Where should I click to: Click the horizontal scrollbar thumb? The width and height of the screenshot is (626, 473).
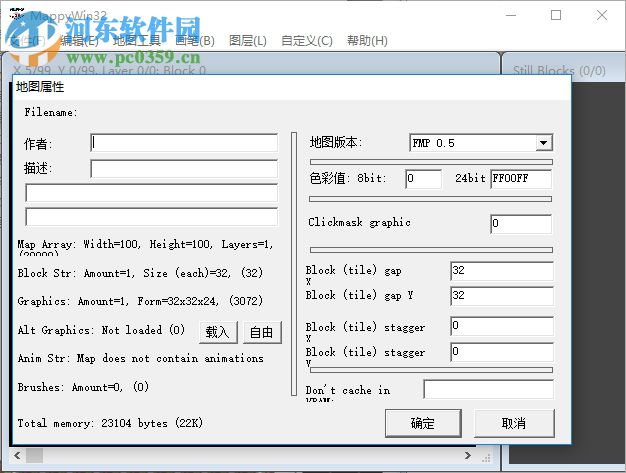(34, 455)
